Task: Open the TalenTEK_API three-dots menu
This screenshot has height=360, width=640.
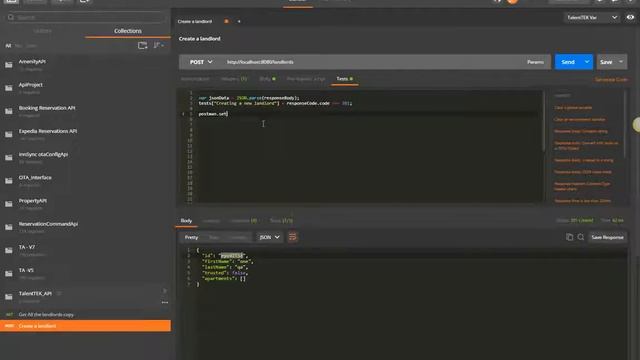Action: click(165, 302)
